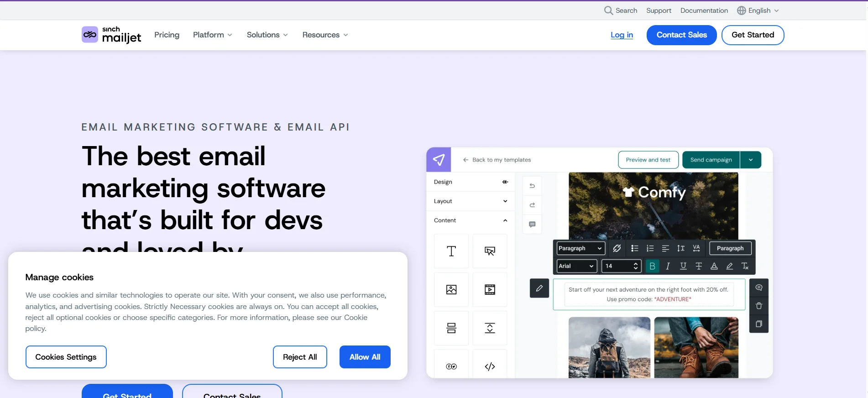Viewport: 868px width, 398px height.
Task: Select the brown boots image
Action: point(696,347)
